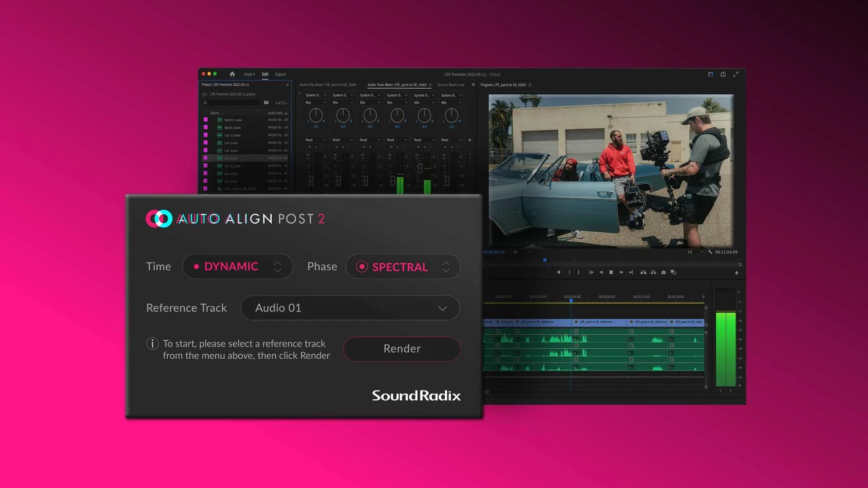The image size is (868, 488).
Task: Adjust a channel fader in the Audio Track Mixer
Action: tap(311, 180)
